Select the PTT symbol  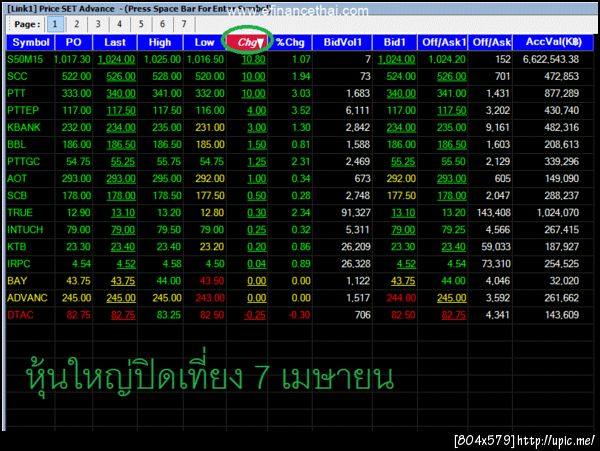[x=16, y=94]
